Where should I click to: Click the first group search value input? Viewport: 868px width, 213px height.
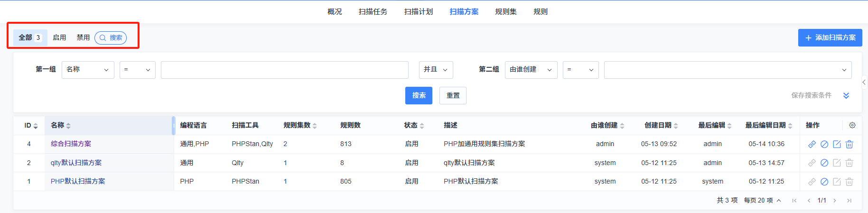coord(284,70)
